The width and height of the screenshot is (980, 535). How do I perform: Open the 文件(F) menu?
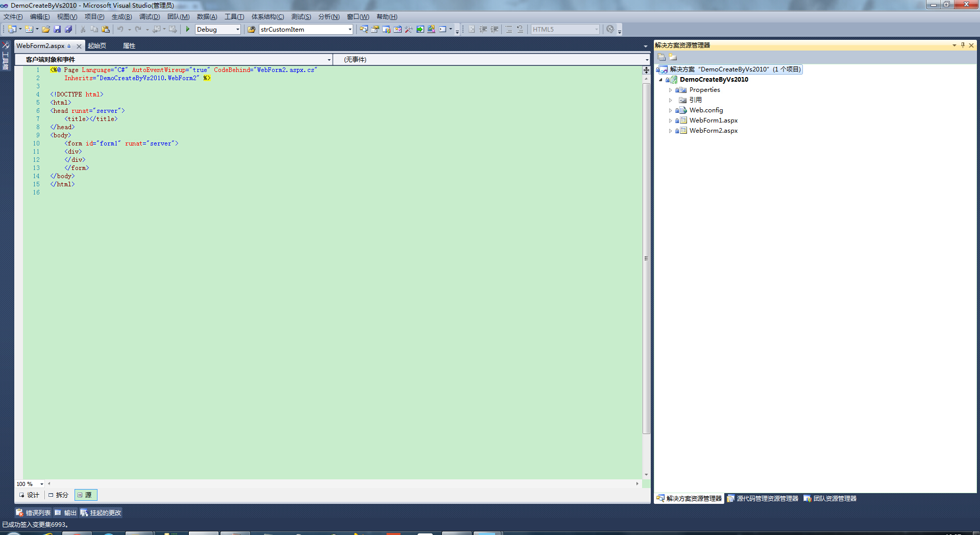click(x=13, y=17)
